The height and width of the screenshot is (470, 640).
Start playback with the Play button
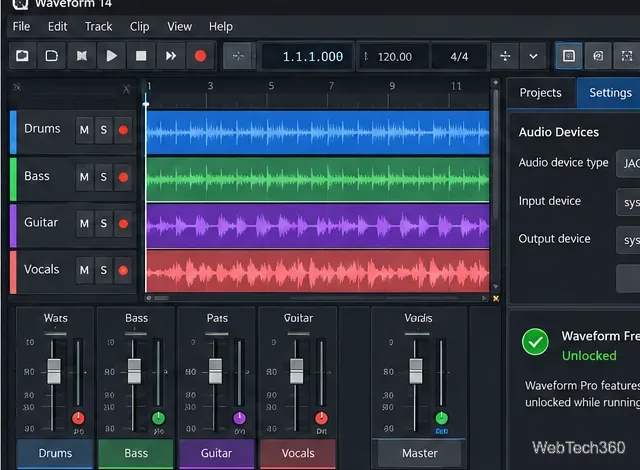tap(111, 56)
